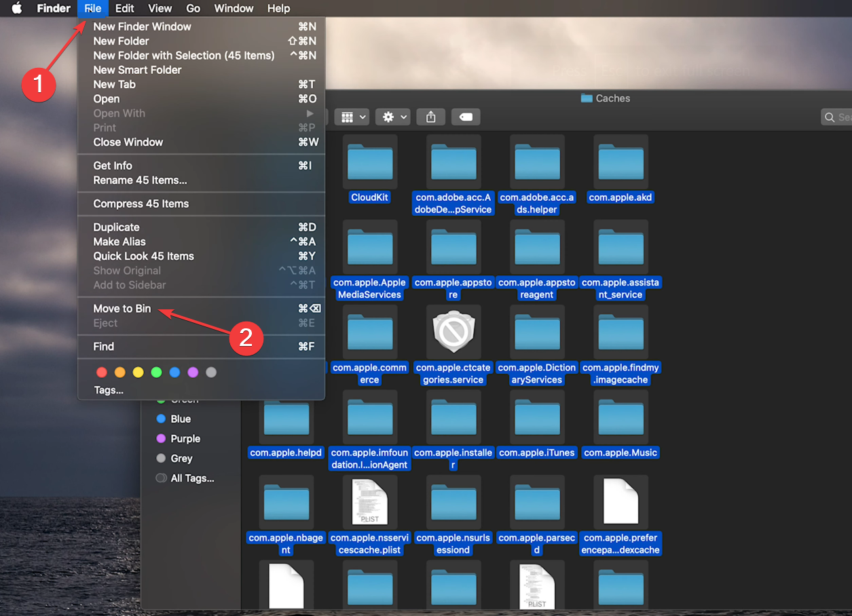Open the Apple logo menu

16,8
